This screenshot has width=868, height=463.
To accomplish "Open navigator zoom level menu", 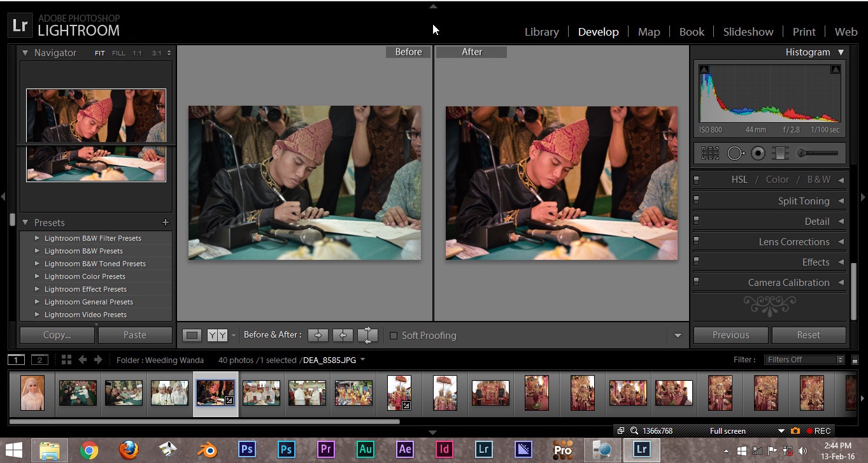I will point(169,53).
